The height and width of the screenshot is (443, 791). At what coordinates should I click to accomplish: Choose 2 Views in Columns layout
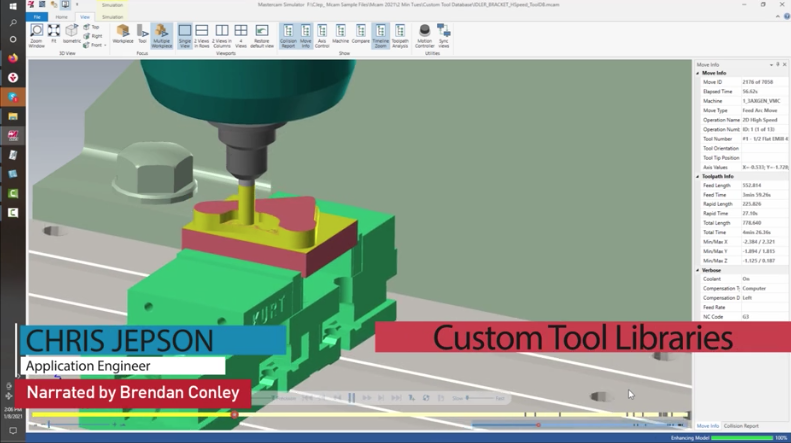pyautogui.click(x=221, y=36)
